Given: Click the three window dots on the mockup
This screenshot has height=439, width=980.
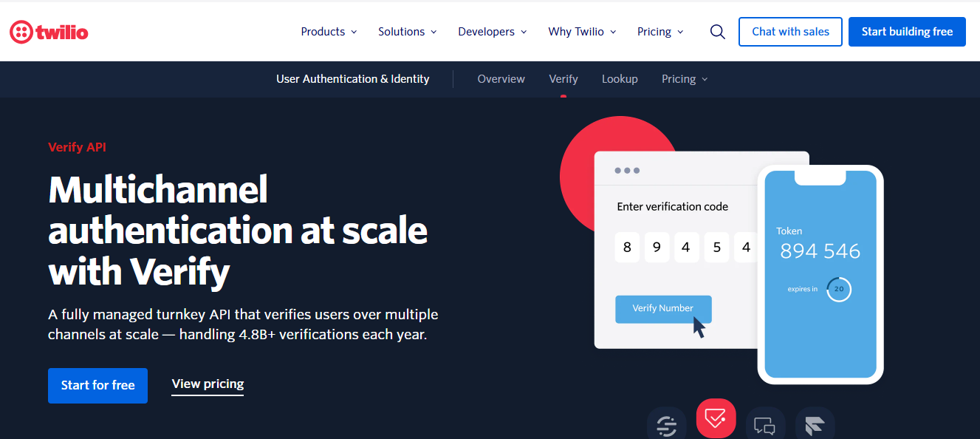Looking at the screenshot, I should (627, 170).
